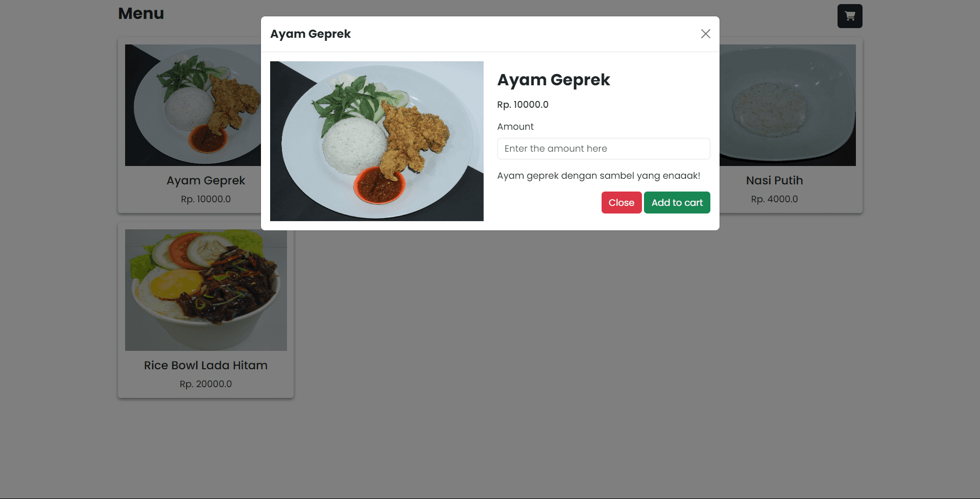Click the dialog's Rp. 10000.0 price

522,105
